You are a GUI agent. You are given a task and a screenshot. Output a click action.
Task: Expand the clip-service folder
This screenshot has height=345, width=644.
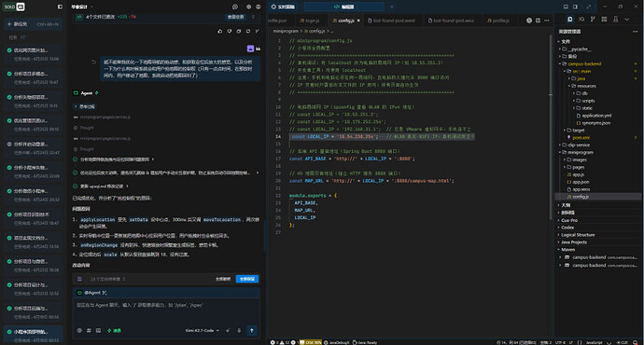pos(579,145)
